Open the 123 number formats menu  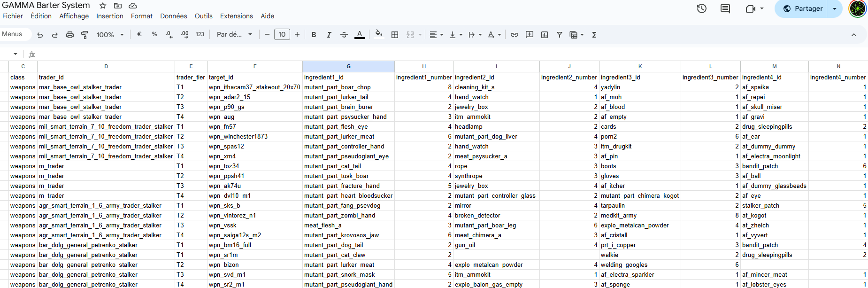click(x=200, y=34)
